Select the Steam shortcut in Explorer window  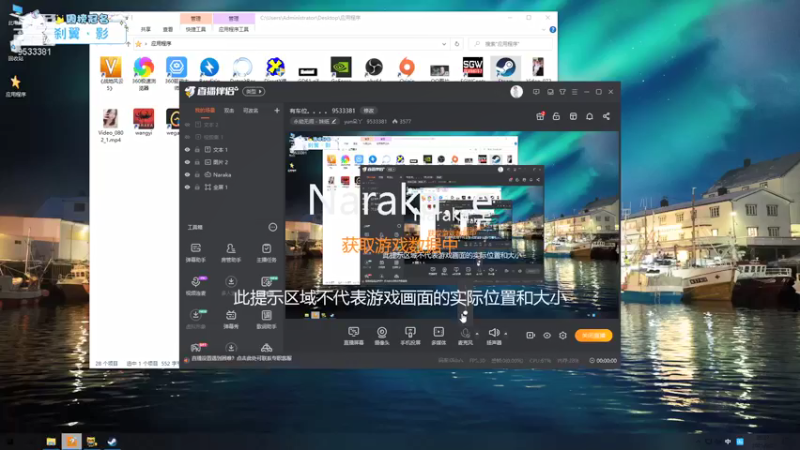505,69
